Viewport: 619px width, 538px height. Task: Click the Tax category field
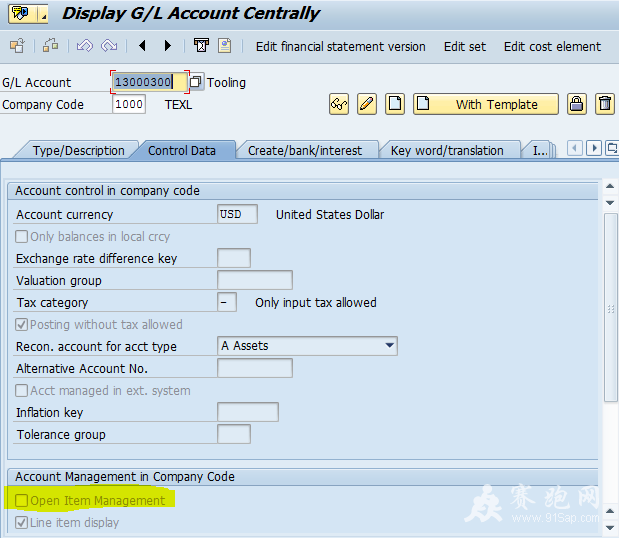pyautogui.click(x=227, y=302)
